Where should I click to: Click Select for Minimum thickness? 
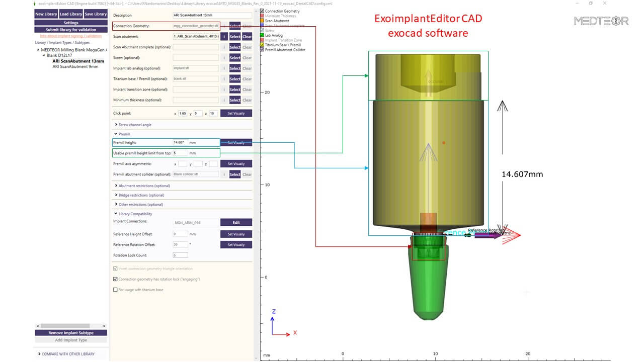[x=235, y=100]
